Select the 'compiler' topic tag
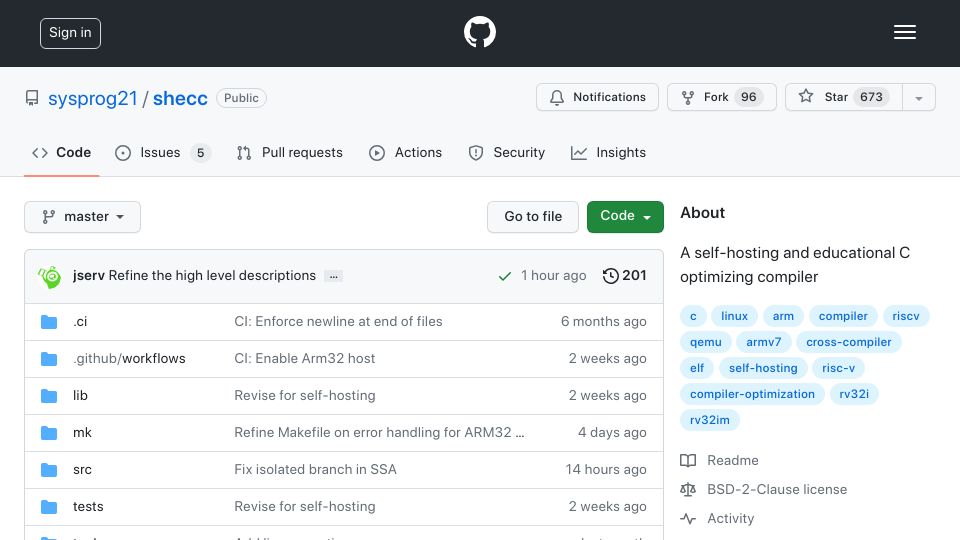960x540 pixels. (843, 316)
